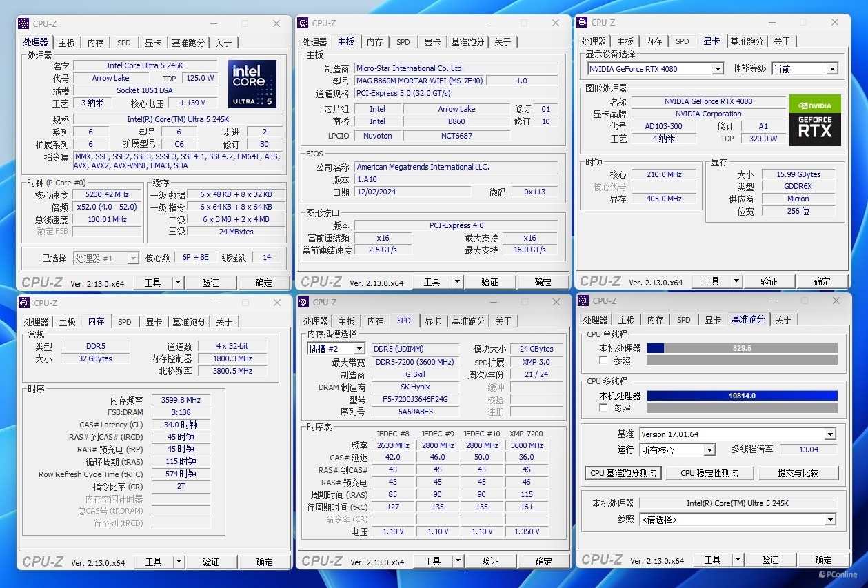Switch to 关于 tab in the 显卡 window
Screen dimensions: 868x588
pyautogui.click(x=782, y=41)
